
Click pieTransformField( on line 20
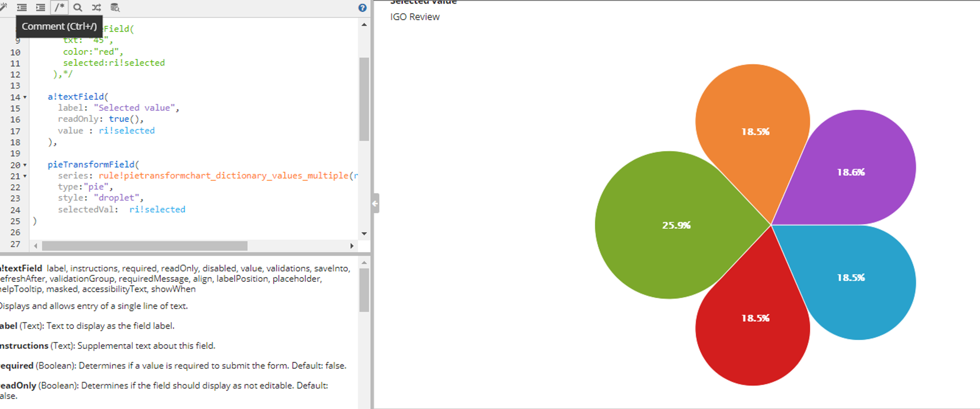[x=94, y=165]
